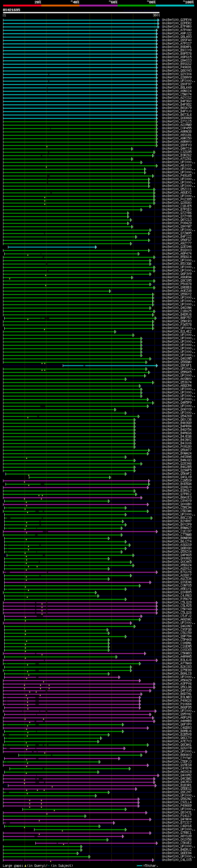The width and height of the screenshot is (197, 868).
Task: Click the cyan ~100% identity legend bar
Action: click(175, 6)
